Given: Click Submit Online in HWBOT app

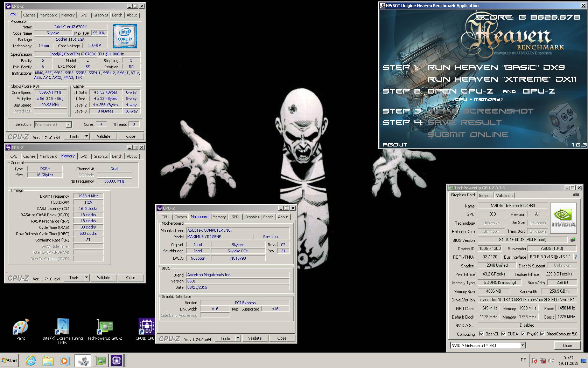Looking at the screenshot, I should [468, 135].
